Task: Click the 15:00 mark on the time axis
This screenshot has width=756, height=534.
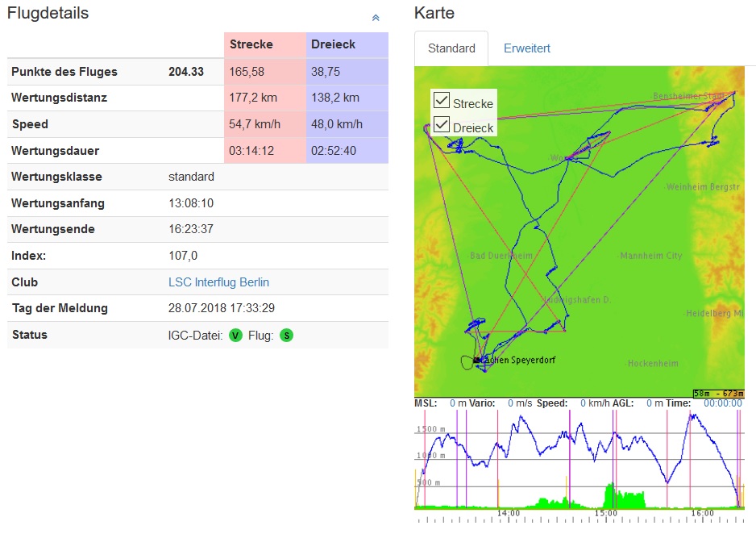Action: tap(605, 513)
